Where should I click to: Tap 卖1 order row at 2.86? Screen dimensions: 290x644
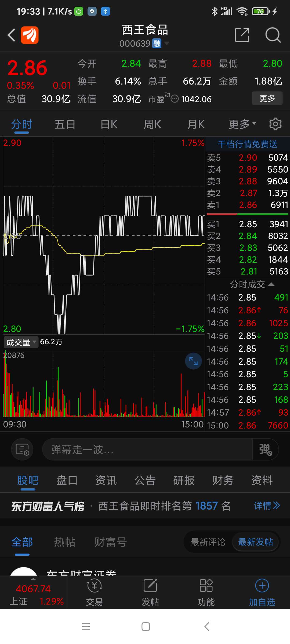click(247, 205)
